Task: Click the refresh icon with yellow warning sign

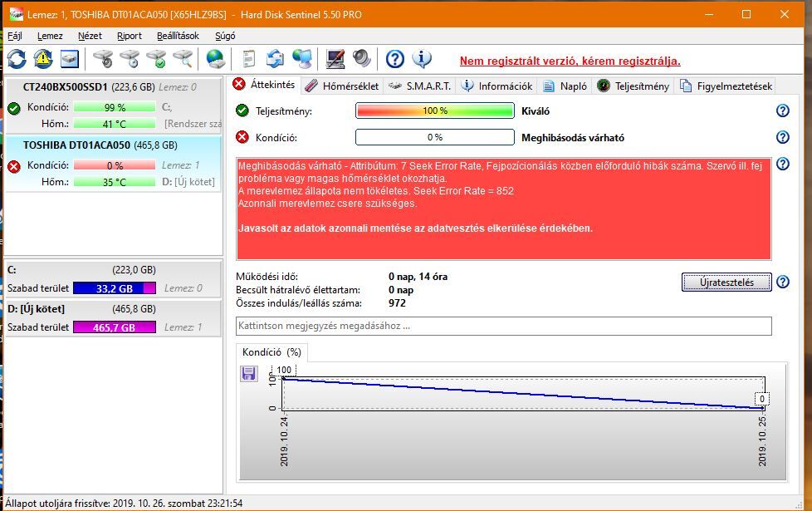Action: point(43,59)
